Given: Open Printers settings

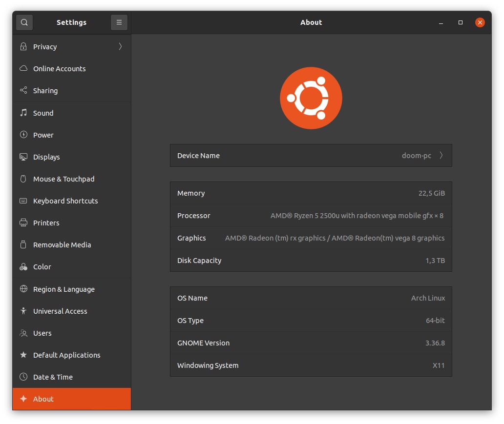Looking at the screenshot, I should click(x=72, y=223).
